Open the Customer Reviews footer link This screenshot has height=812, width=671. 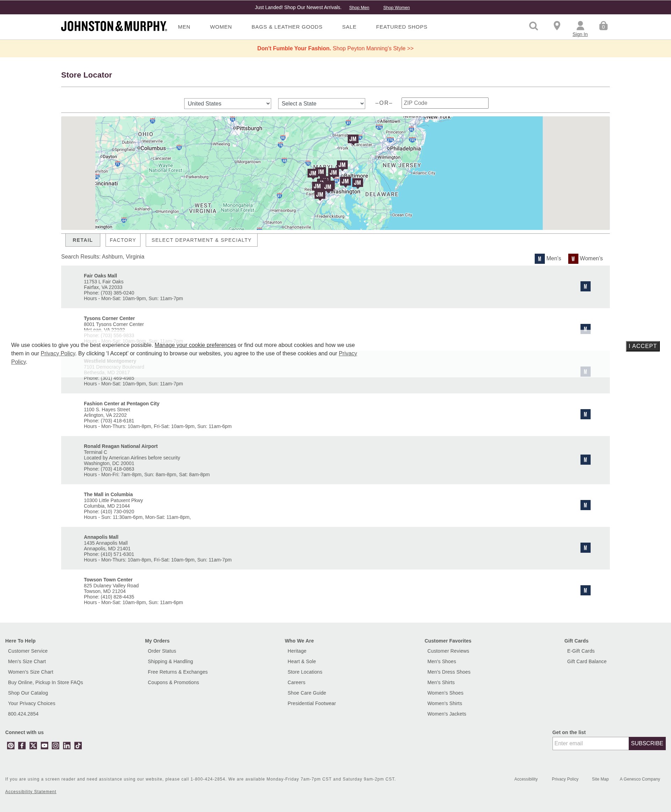tap(448, 651)
